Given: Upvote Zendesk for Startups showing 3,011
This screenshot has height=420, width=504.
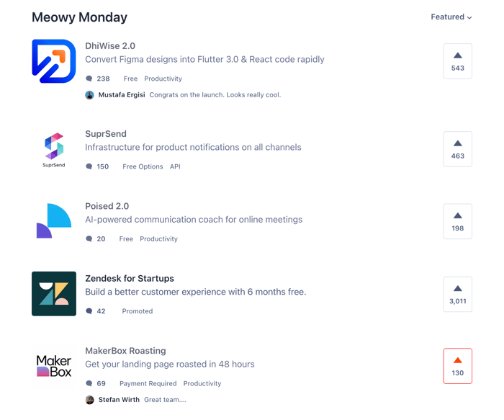Looking at the screenshot, I should click(458, 294).
